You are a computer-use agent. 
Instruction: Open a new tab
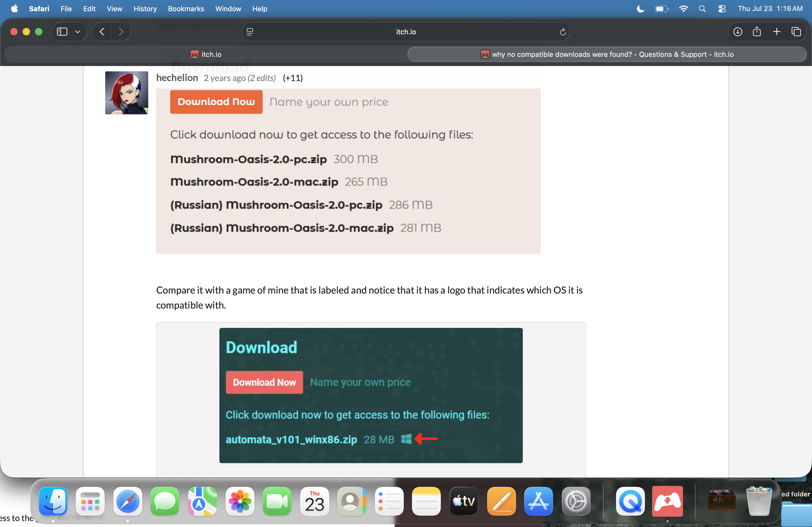(777, 32)
